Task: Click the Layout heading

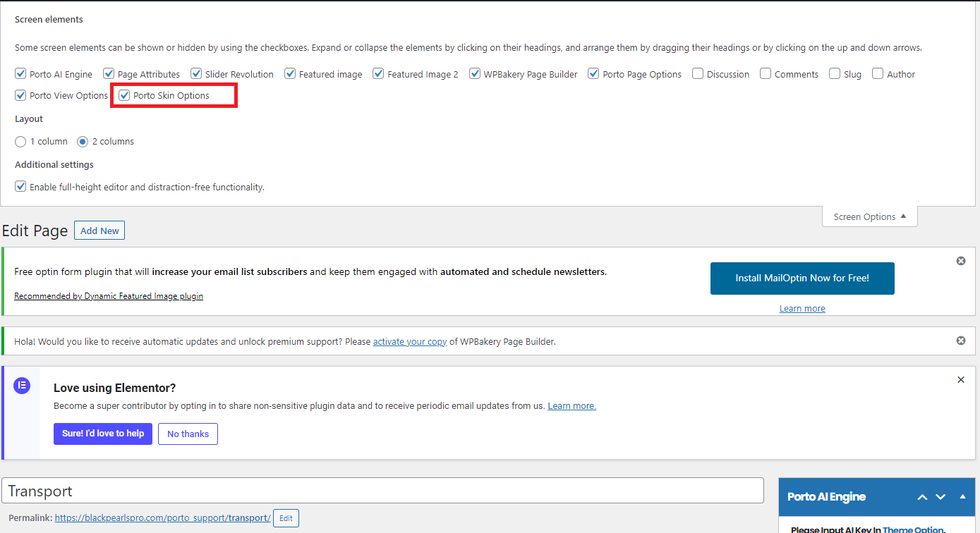Action: (x=29, y=119)
